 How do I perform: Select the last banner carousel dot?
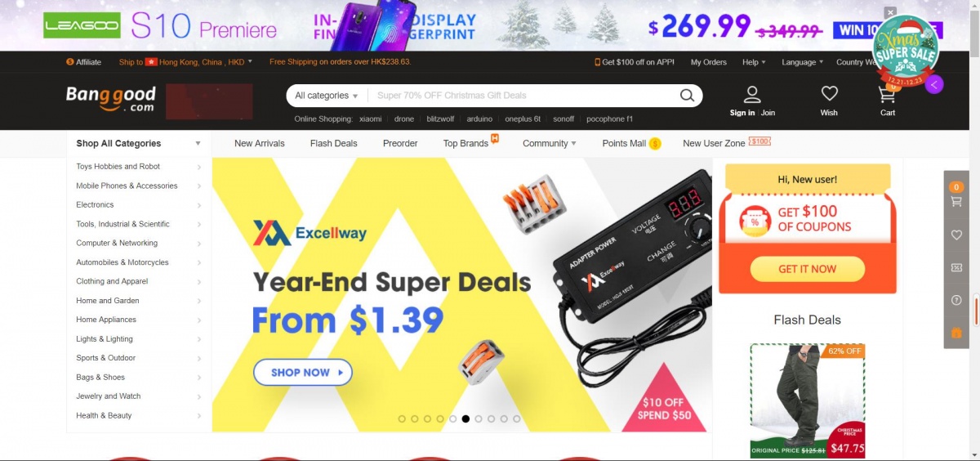pyautogui.click(x=517, y=418)
